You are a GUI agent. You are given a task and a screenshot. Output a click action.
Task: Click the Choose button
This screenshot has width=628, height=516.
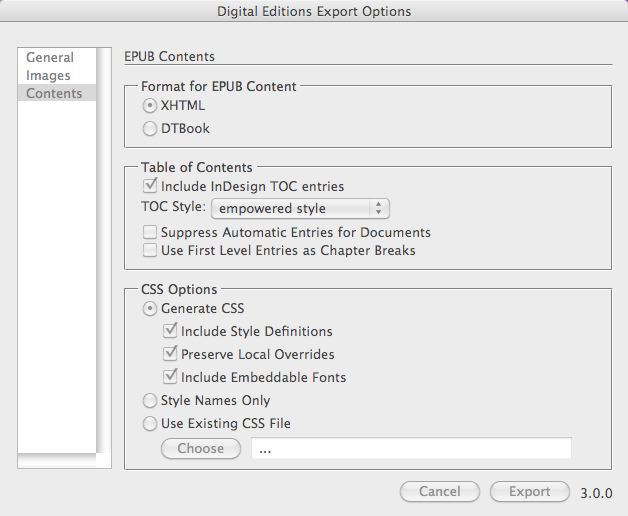pyautogui.click(x=201, y=448)
